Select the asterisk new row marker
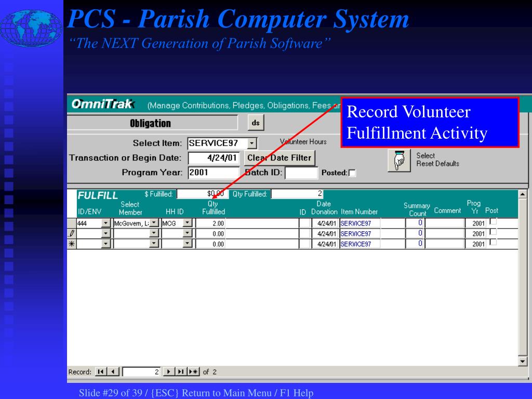This screenshot has width=532, height=399. (72, 244)
